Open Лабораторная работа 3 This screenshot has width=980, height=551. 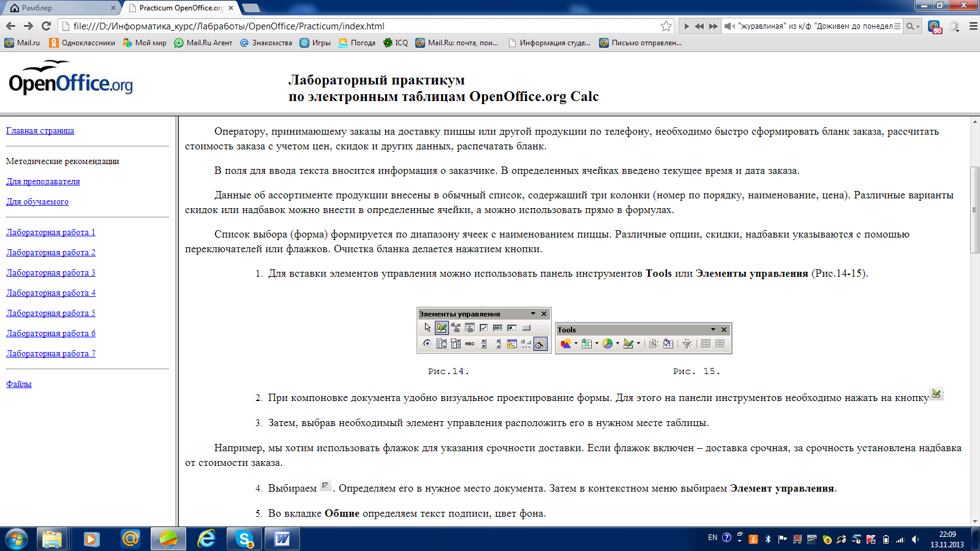pyautogui.click(x=51, y=272)
